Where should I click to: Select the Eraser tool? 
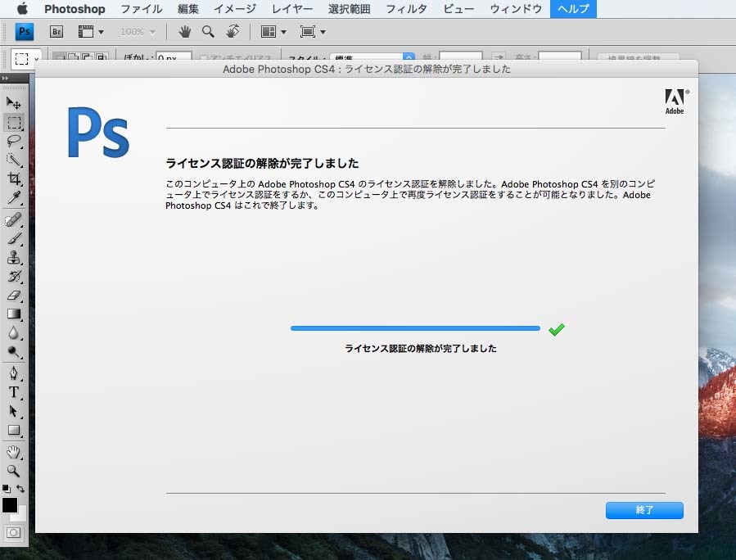13,296
